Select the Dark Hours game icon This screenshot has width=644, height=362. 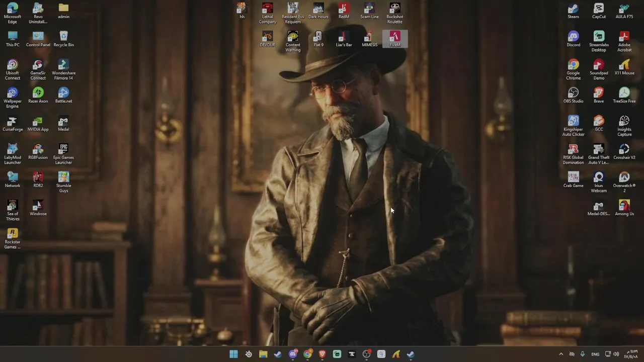(x=318, y=11)
